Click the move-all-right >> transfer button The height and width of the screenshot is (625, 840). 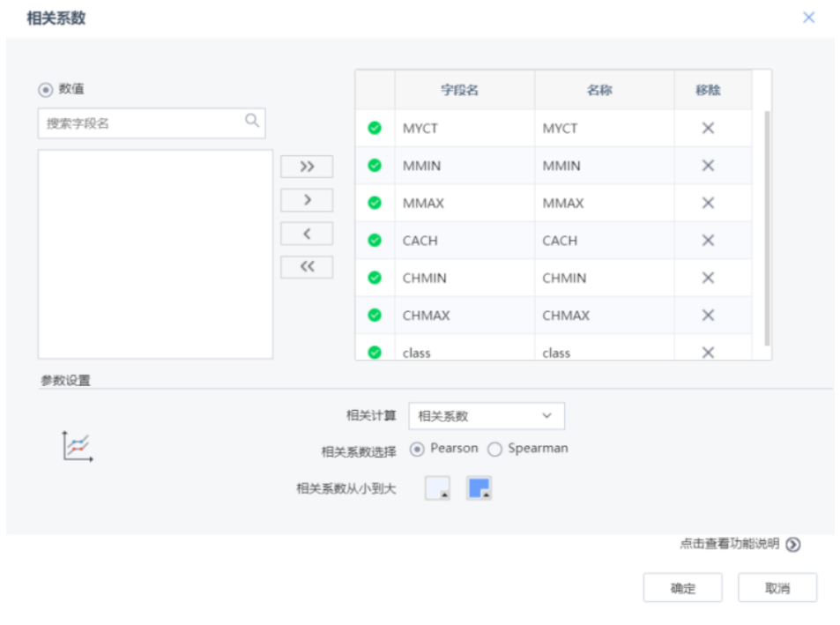click(x=306, y=166)
